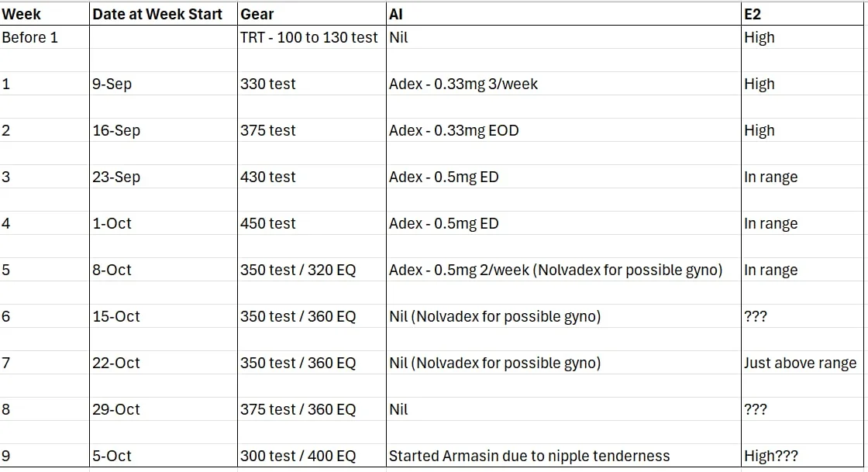
Task: Click cell Adex - 0.33mg 3/week
Action: coord(563,84)
